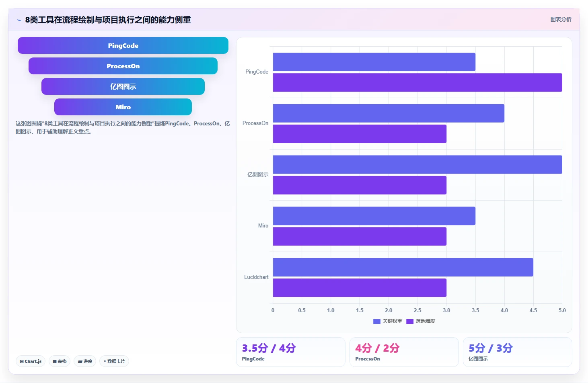The width and height of the screenshot is (588, 383).
Task: Click the small icon before the chart title
Action: 19,20
